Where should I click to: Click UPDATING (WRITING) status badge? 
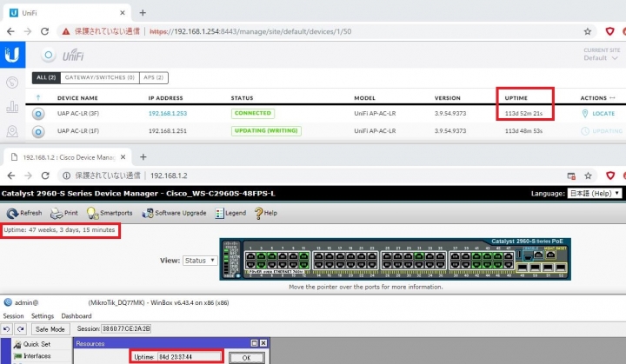pos(266,131)
